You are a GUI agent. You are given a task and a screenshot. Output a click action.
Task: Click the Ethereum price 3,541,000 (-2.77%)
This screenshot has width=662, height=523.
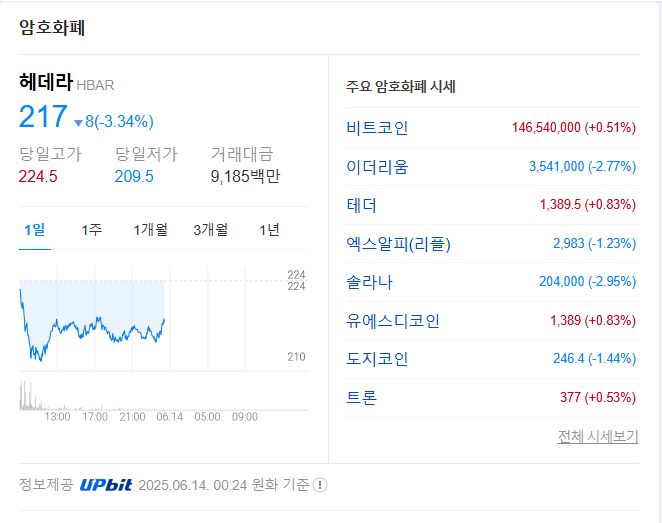pos(583,167)
